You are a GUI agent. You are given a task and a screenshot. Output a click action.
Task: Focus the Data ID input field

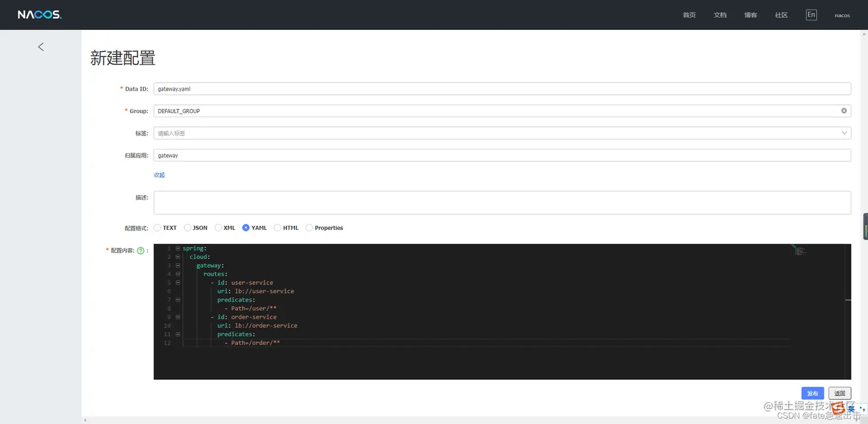502,89
